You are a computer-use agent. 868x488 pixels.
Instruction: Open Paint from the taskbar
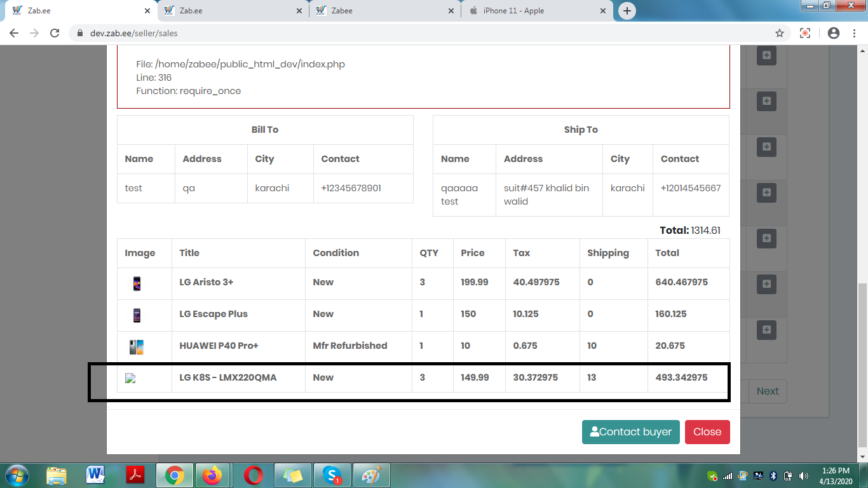coord(370,475)
